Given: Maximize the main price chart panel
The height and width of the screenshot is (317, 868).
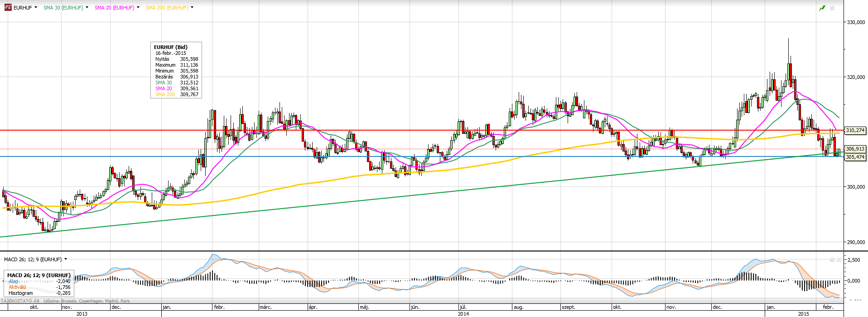Looking at the screenshot, I should [832, 8].
